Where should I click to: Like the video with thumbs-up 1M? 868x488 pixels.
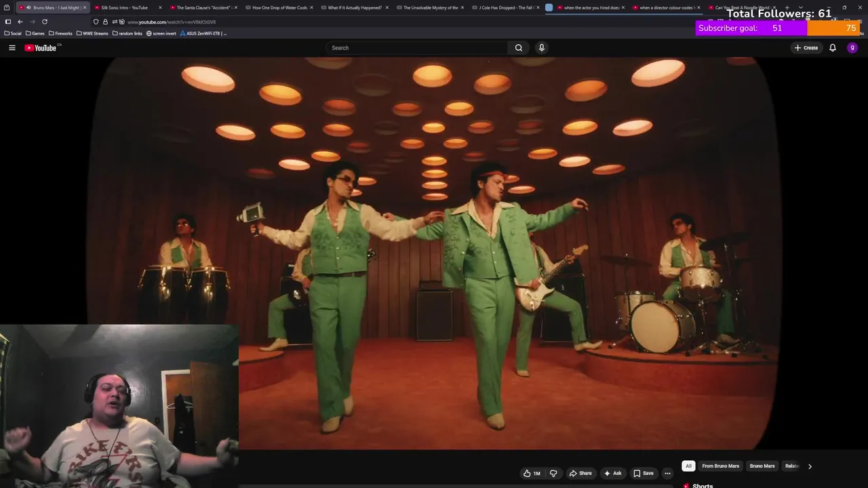(x=532, y=473)
